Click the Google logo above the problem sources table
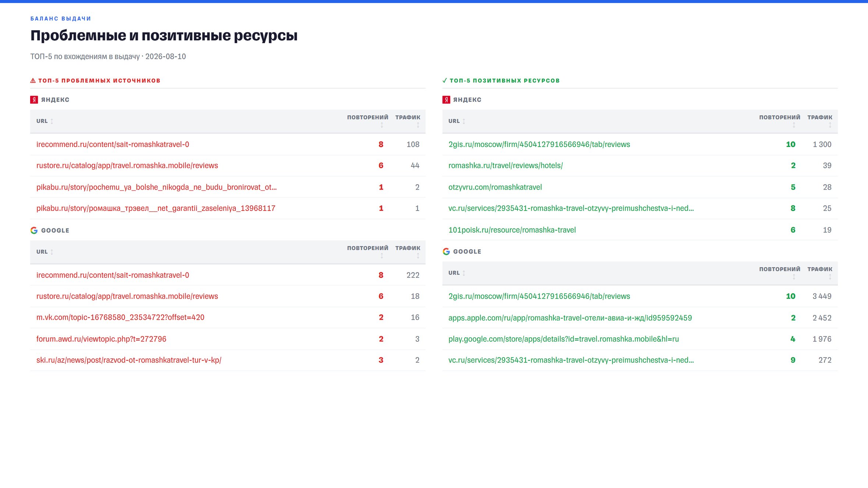This screenshot has height=488, width=868. click(34, 230)
